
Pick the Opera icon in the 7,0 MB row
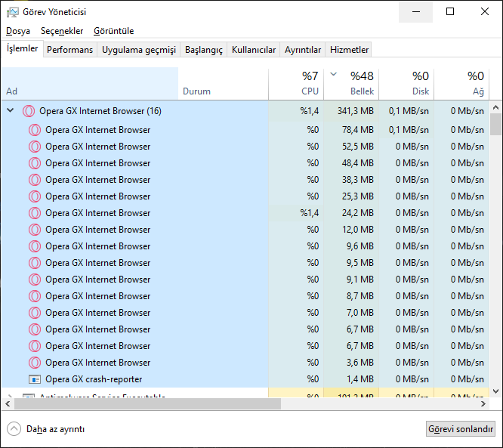[35, 313]
